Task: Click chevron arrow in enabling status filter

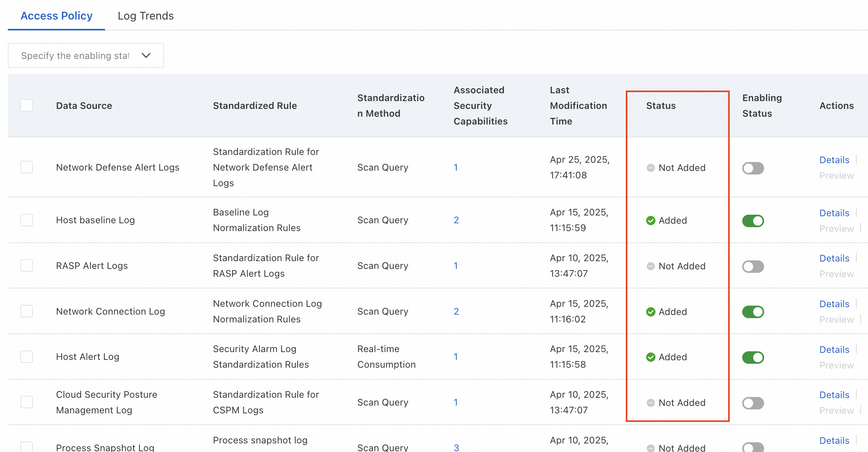Action: [146, 55]
